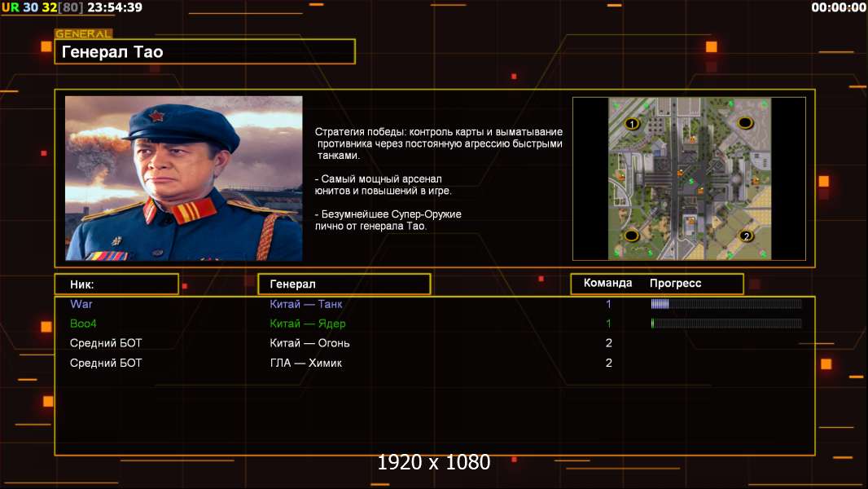Viewport: 868px width, 489px height.
Task: Click the 'Команда' column header
Action: (607, 283)
